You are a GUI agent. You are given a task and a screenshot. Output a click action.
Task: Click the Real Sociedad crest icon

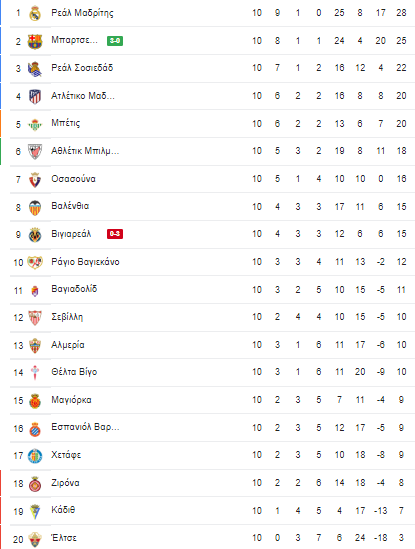[35, 69]
